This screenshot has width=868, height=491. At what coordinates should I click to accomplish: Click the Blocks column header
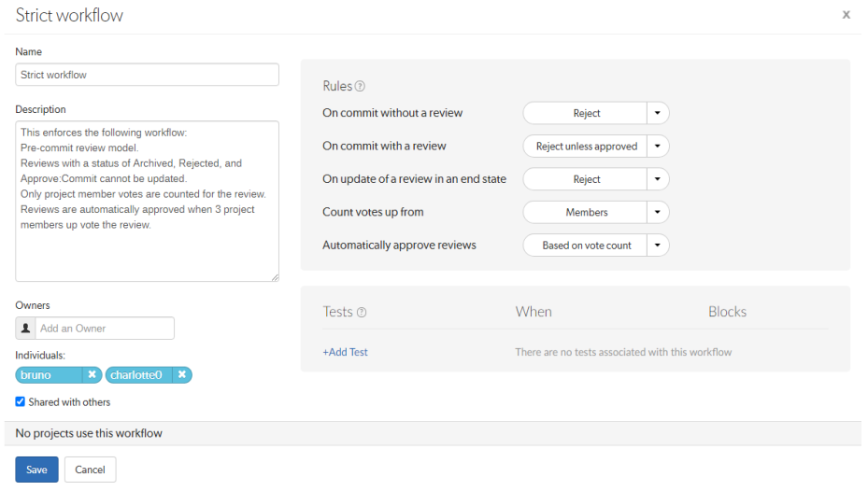click(728, 312)
